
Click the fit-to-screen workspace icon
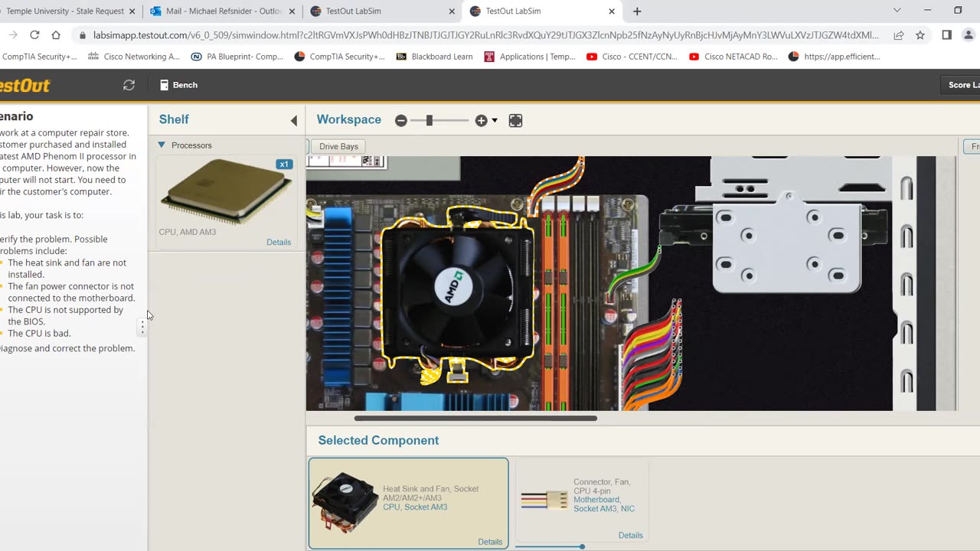pyautogui.click(x=515, y=120)
